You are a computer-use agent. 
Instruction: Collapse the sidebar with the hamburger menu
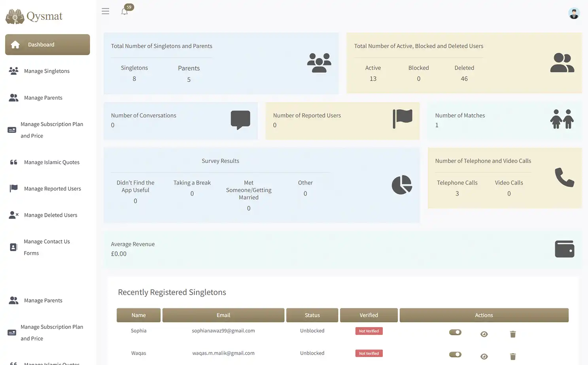point(105,11)
